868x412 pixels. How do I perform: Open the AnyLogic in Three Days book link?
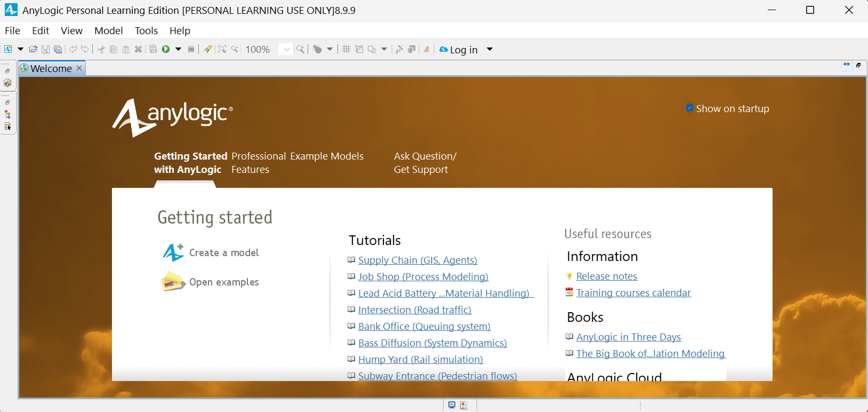[629, 337]
